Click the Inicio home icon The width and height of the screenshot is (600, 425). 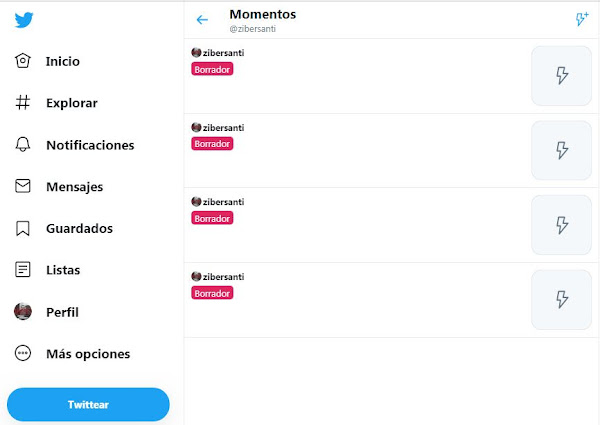point(23,61)
